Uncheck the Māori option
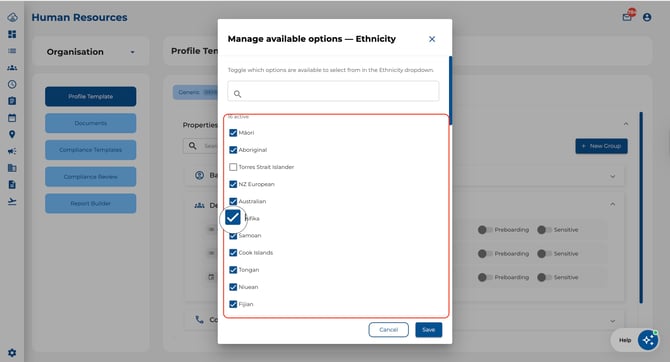670x362 pixels. tap(233, 133)
